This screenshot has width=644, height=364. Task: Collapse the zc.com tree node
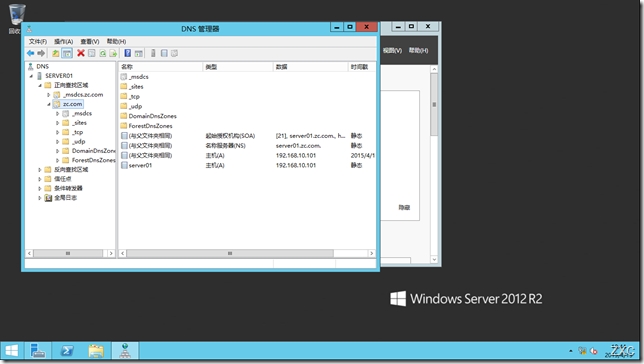coord(48,104)
